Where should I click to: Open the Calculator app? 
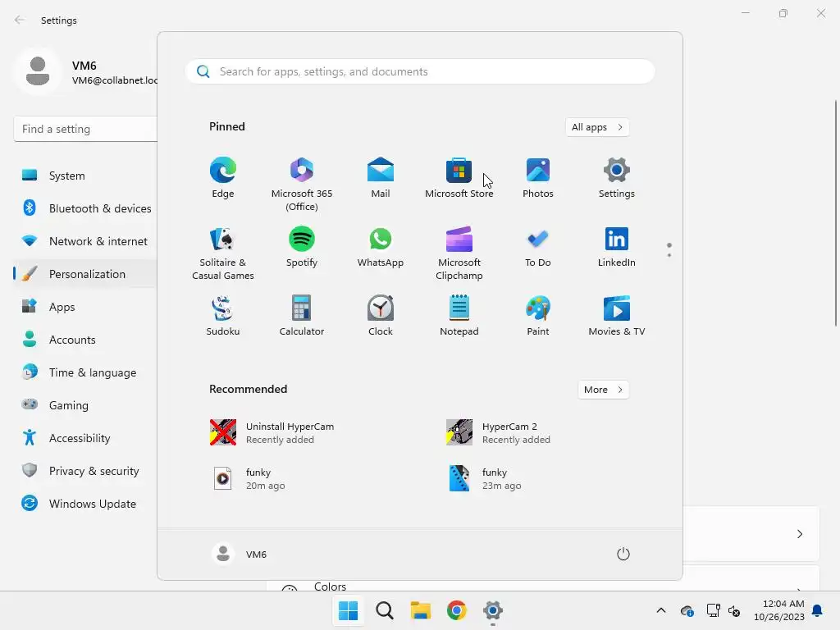(x=302, y=316)
